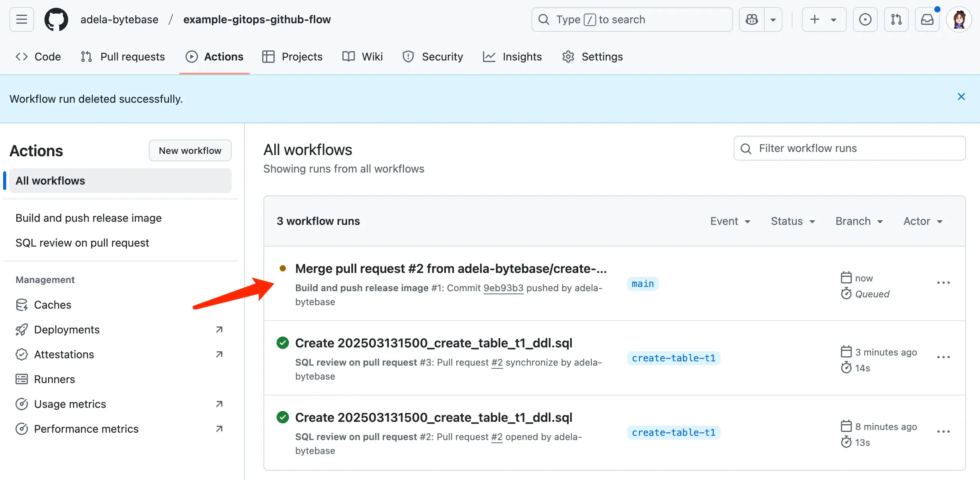This screenshot has width=980, height=480.
Task: Expand the Status filter dropdown
Action: tap(793, 221)
